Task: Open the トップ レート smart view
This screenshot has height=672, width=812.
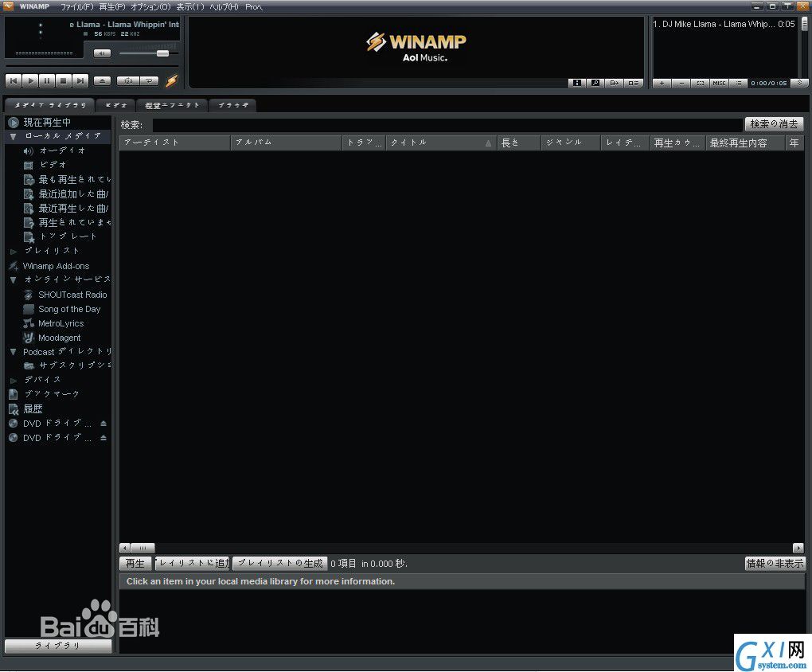Action: 61,236
